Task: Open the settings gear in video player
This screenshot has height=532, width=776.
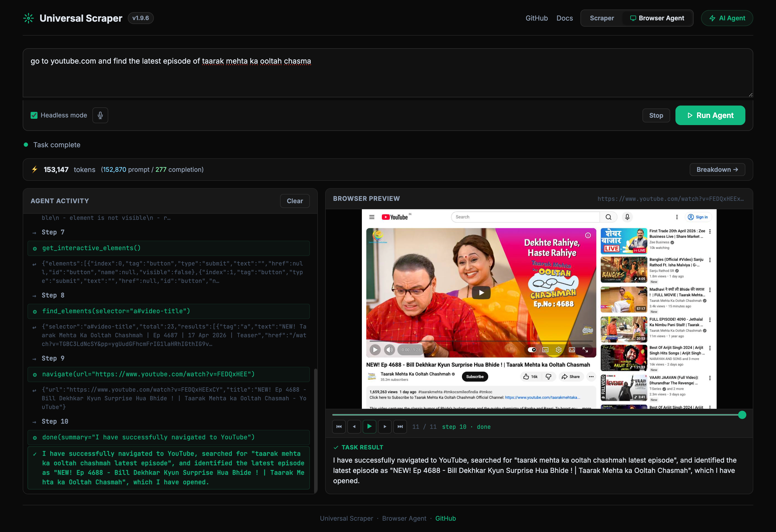Action: (x=558, y=350)
